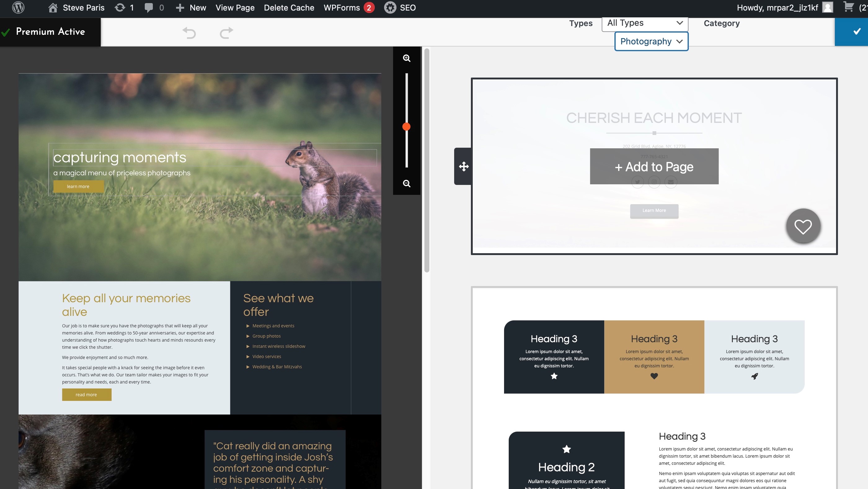Click the WordPress logo in the admin bar

(x=19, y=7)
